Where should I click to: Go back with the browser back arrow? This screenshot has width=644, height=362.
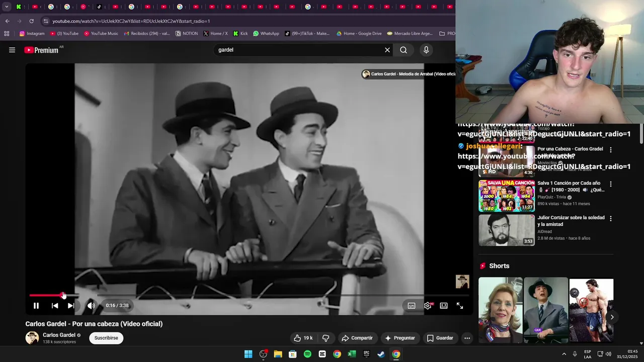[x=7, y=21]
